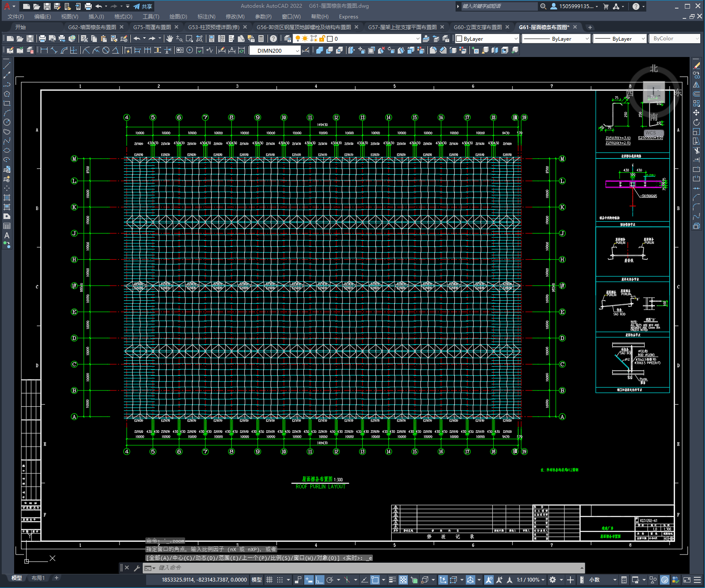Screen dimensions: 705x588
Task: Open the help question mark in standard toolbar
Action: click(x=273, y=39)
